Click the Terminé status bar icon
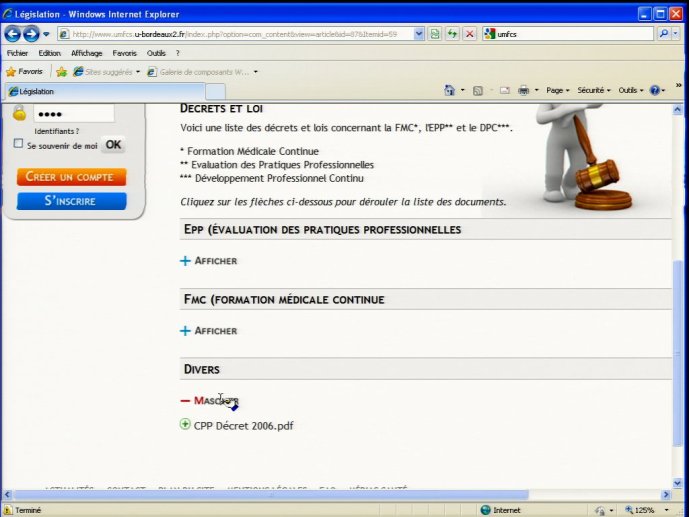689x517 pixels. [x=7, y=510]
